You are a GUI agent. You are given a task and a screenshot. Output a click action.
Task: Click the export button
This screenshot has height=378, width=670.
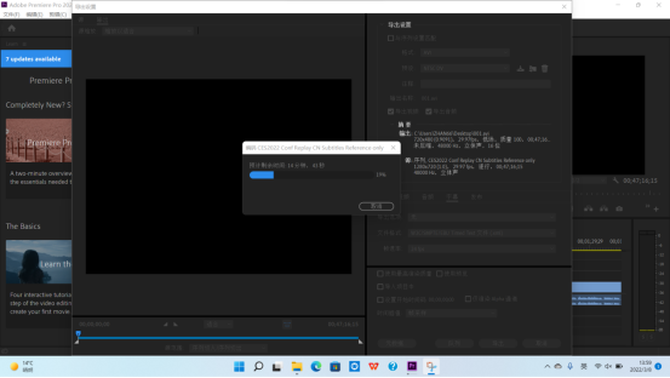coord(498,343)
